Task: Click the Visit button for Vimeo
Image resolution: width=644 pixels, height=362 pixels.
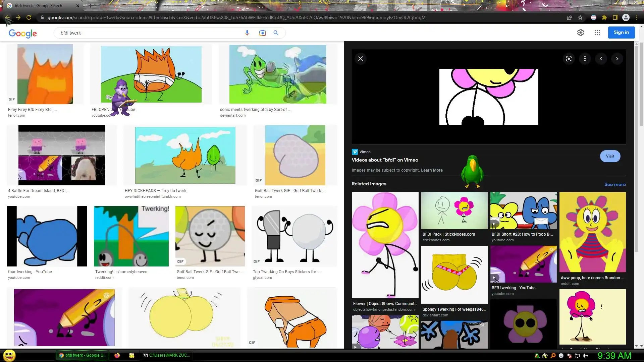Action: pos(610,156)
